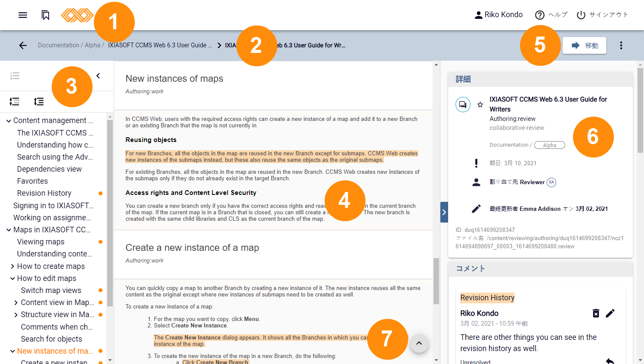Viewport: 644px width, 364px height.
Task: Open the ヘルプ help link
Action: 551,15
